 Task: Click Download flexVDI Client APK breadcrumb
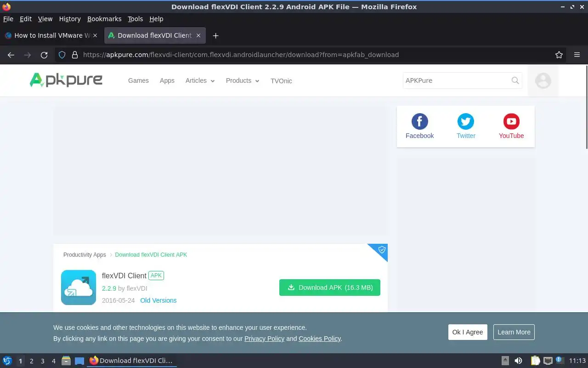point(151,255)
